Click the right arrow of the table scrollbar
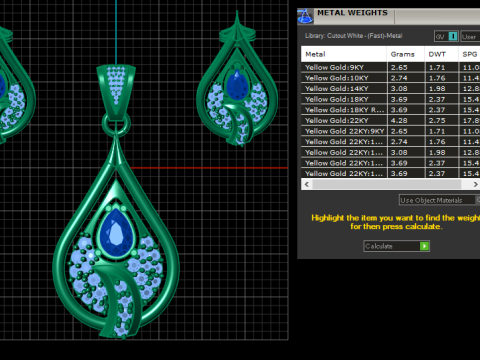Viewport: 480px width, 360px height. pyautogui.click(x=475, y=184)
